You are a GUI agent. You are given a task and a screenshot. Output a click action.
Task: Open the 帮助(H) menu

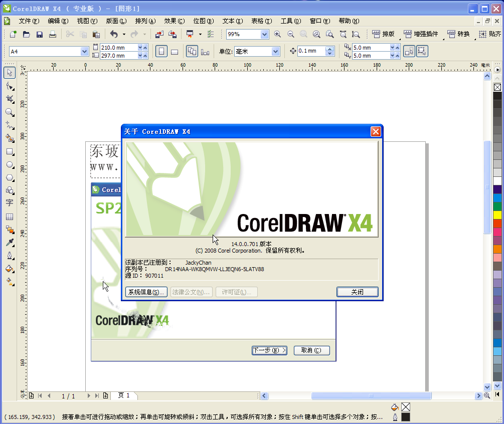tap(349, 21)
